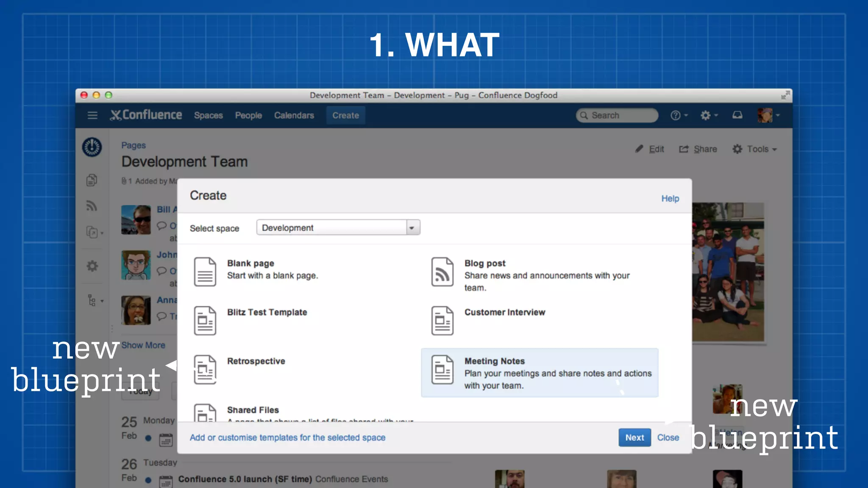The image size is (868, 488).
Task: Click the Close link in dialog
Action: (x=668, y=438)
